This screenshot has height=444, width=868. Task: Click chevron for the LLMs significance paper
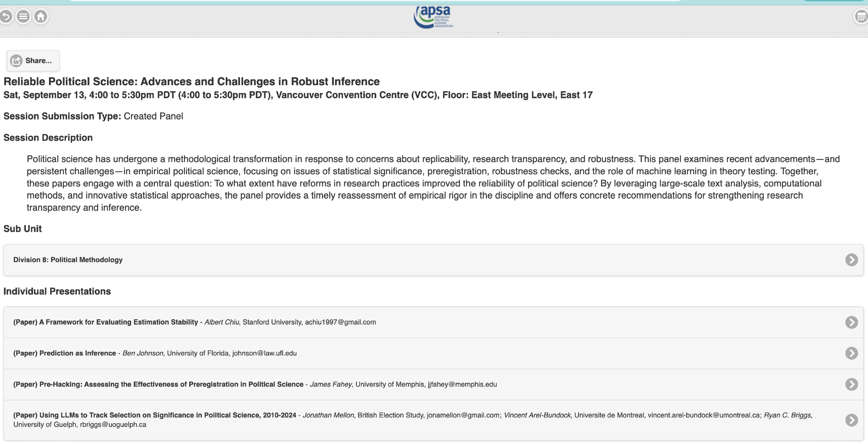[851, 420]
